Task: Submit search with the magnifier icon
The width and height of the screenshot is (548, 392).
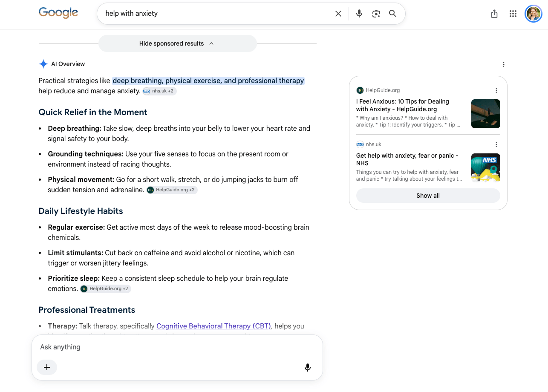Action: (x=393, y=14)
